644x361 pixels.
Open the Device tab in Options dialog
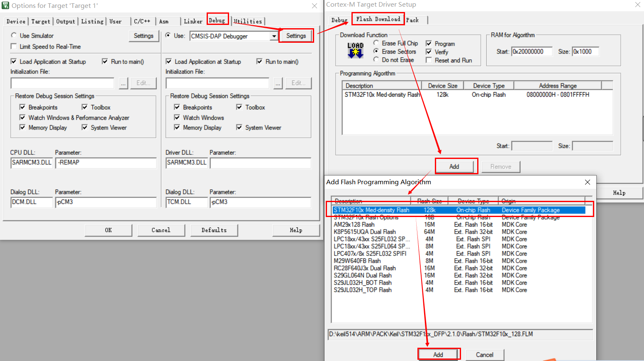pyautogui.click(x=15, y=21)
